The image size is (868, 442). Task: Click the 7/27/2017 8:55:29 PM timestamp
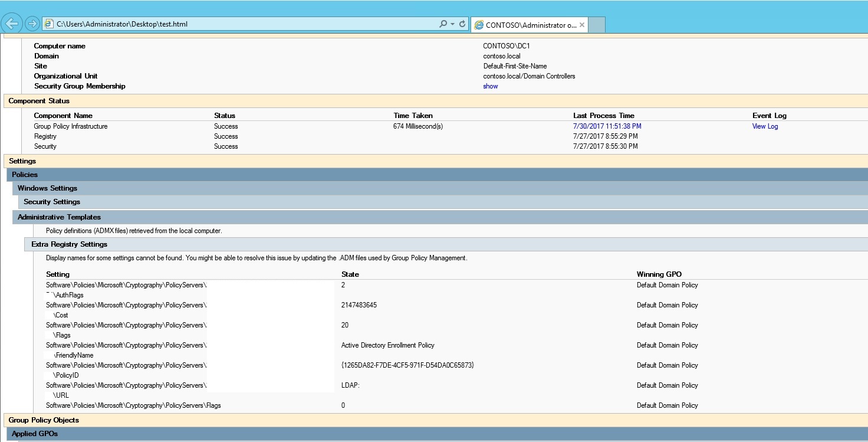(606, 136)
